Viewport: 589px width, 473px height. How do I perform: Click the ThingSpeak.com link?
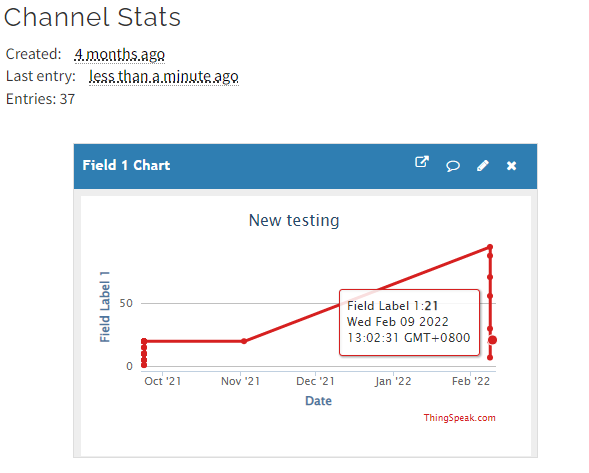click(459, 418)
